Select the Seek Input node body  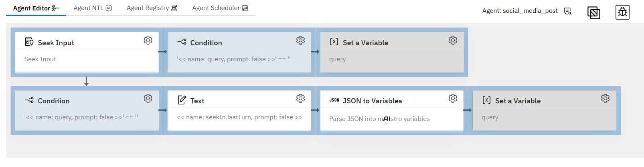click(87, 59)
